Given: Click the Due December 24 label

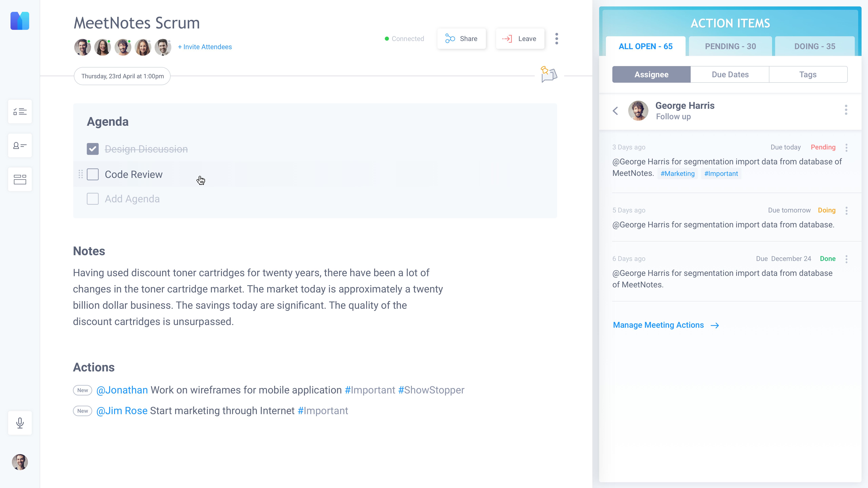Looking at the screenshot, I should click(783, 259).
